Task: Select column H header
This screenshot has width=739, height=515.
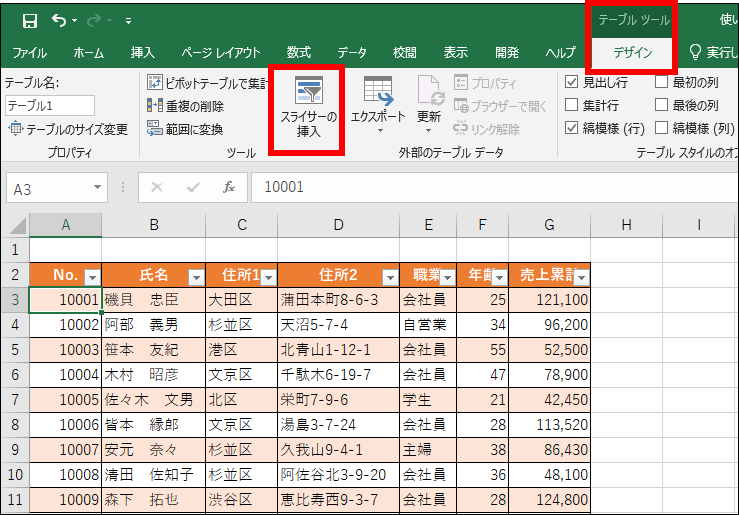Action: 625,225
